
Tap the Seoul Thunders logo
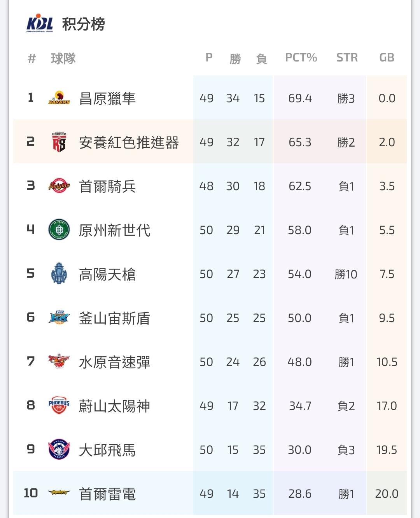tap(59, 493)
